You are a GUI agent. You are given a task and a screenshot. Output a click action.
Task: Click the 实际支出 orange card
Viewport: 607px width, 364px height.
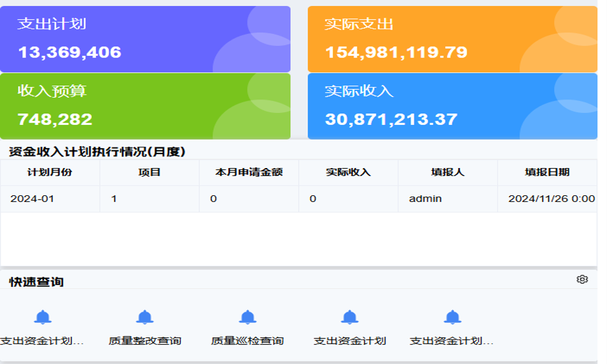(452, 38)
